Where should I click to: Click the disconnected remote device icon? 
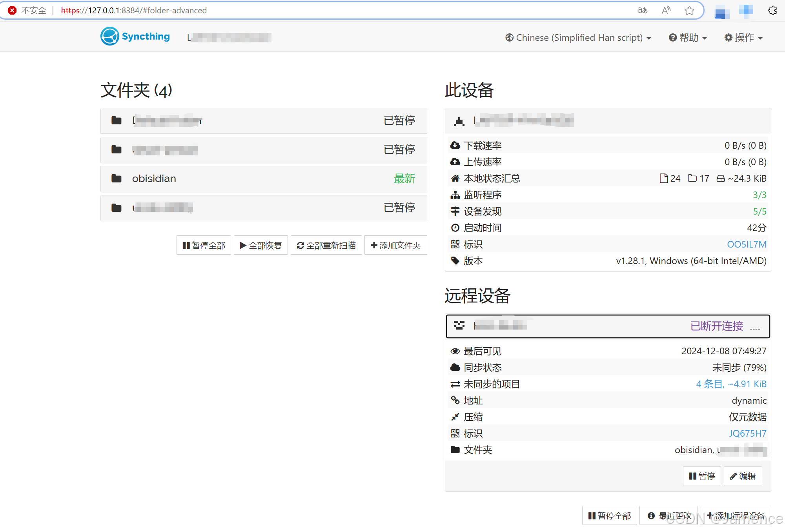click(459, 325)
